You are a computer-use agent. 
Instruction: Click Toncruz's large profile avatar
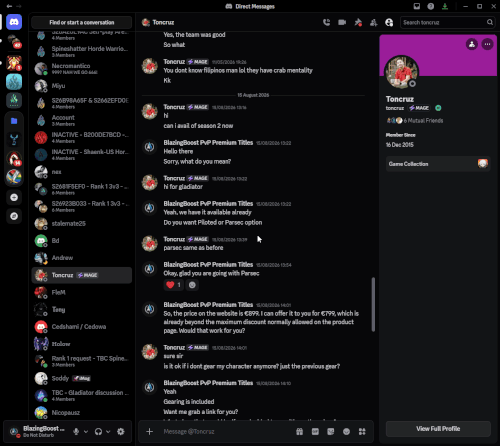pyautogui.click(x=401, y=72)
